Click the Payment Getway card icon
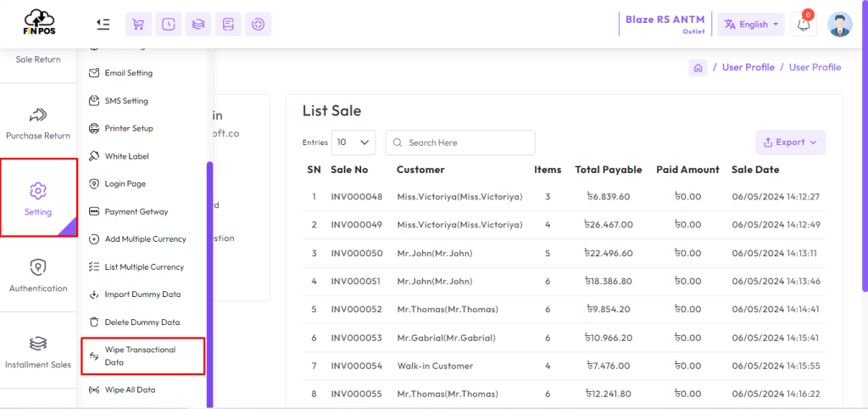 94,211
